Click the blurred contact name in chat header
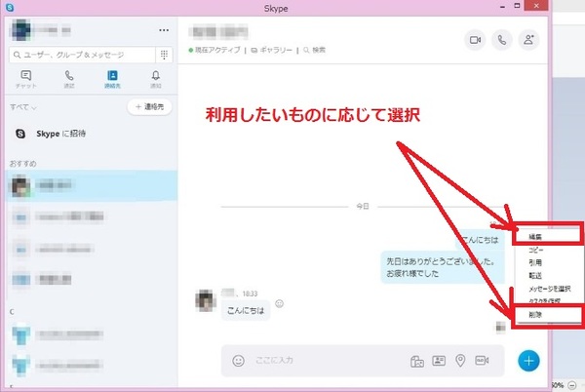The width and height of the screenshot is (585, 392). [x=218, y=32]
